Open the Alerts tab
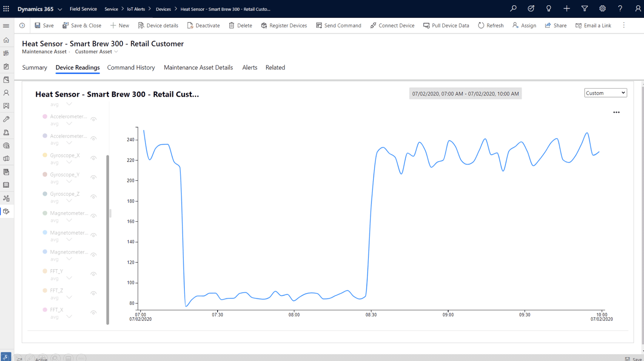Screen dimensions: 644x361 (x=249, y=67)
